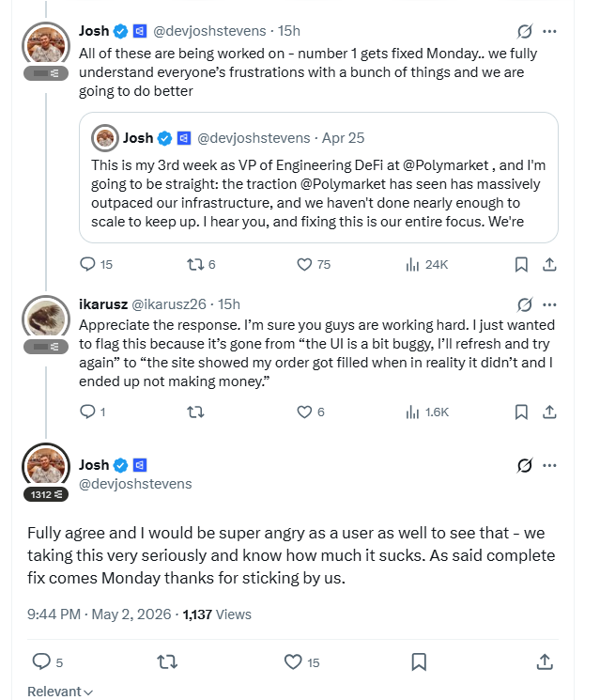Open @devjoshstevens handle under main tweet

click(x=135, y=484)
